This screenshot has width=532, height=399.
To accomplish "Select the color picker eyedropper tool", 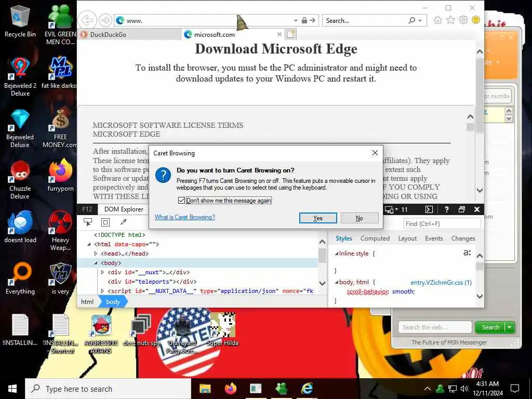I will point(124,222).
